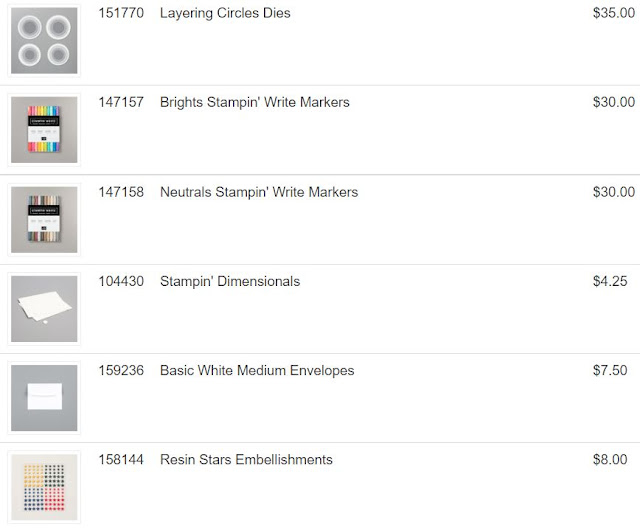Click the Basic White Medium Envelopes name
The image size is (640, 530).
tap(257, 370)
